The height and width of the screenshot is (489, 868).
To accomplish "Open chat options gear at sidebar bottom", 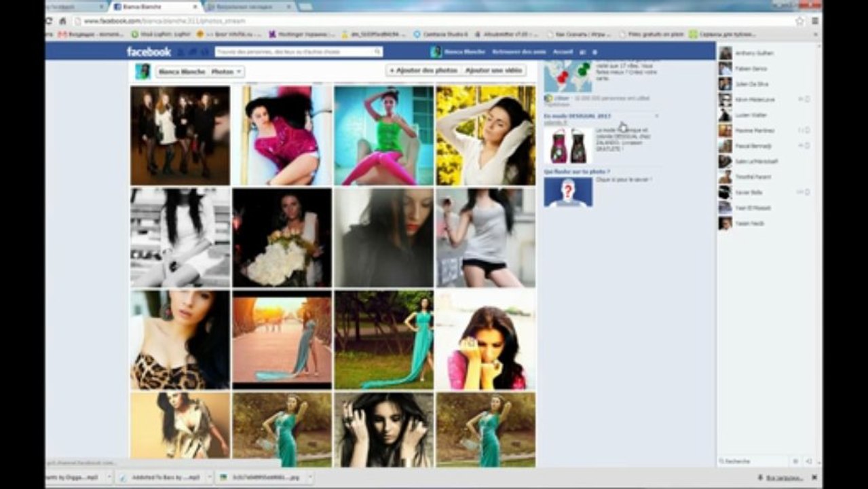I will [x=795, y=461].
